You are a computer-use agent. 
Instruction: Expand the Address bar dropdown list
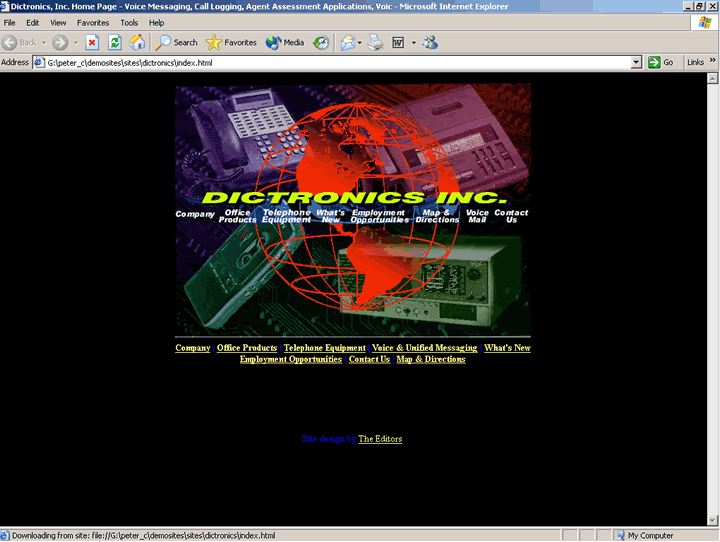pos(636,62)
